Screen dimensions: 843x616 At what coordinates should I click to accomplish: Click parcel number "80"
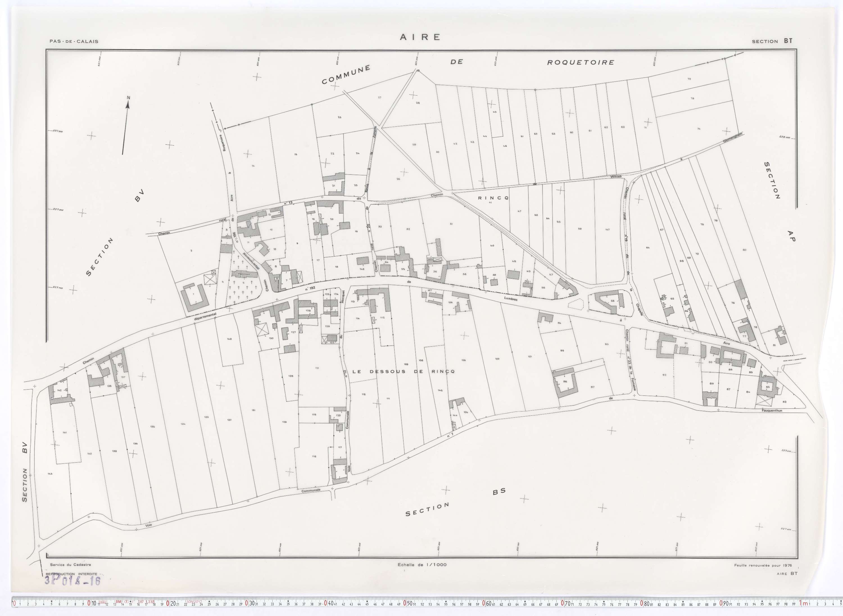click(745, 250)
